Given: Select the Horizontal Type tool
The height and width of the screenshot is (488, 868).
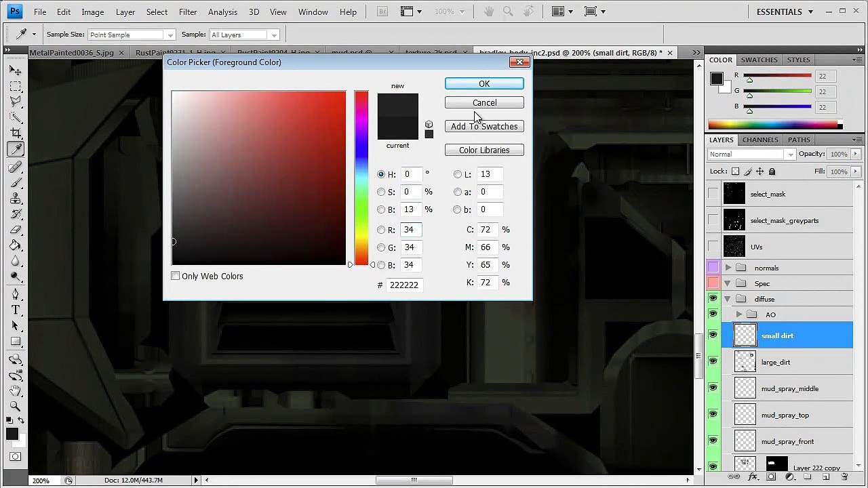Looking at the screenshot, I should click(x=16, y=310).
